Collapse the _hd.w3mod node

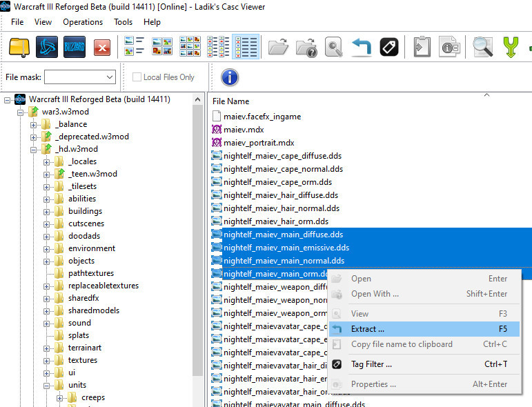[33, 150]
